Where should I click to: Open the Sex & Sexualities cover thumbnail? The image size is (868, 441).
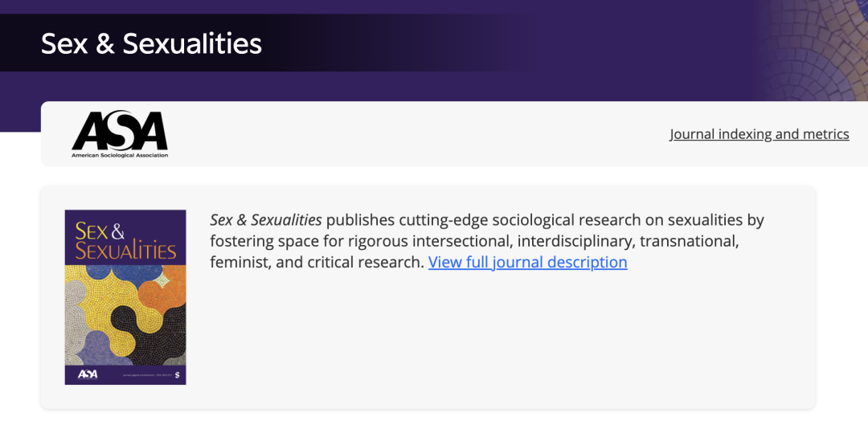125,297
